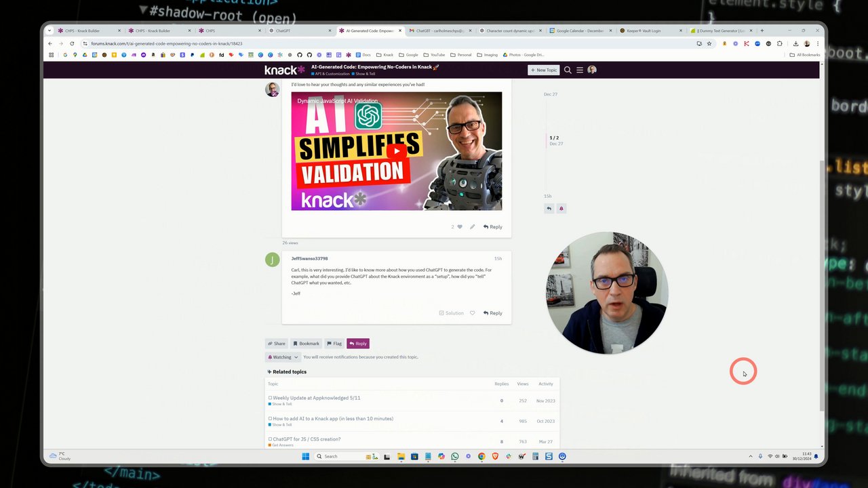Click JeffSwanso33798's green avatar
Screen dimensions: 868x488
(273, 260)
